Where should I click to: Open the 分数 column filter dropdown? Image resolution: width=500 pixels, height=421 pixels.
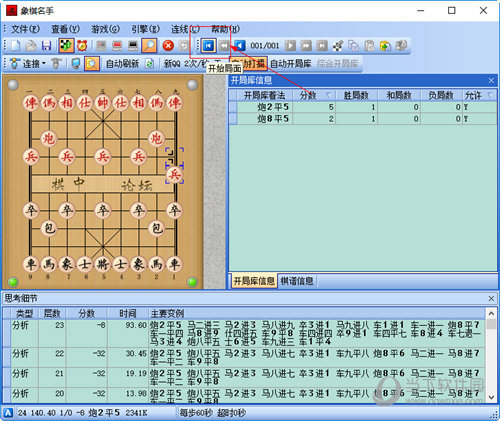pyautogui.click(x=329, y=96)
